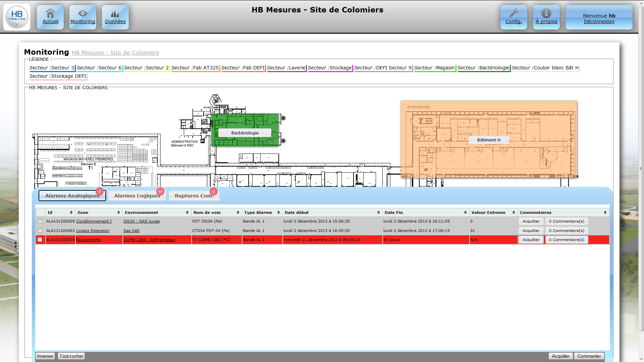Open comments for alarm ALA131200059
The height and width of the screenshot is (362, 644).
[567, 221]
